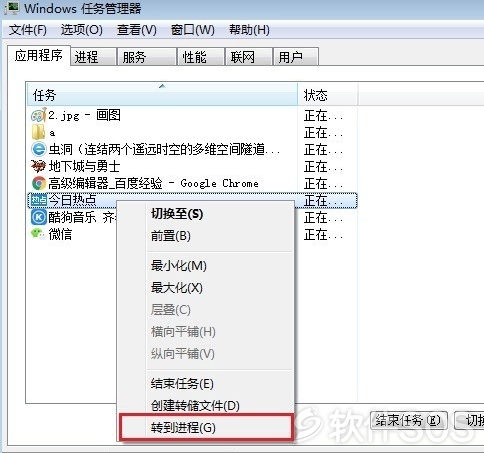The height and width of the screenshot is (453, 484).
Task: Click the Paint icon for 2.jpg
Action: point(38,115)
